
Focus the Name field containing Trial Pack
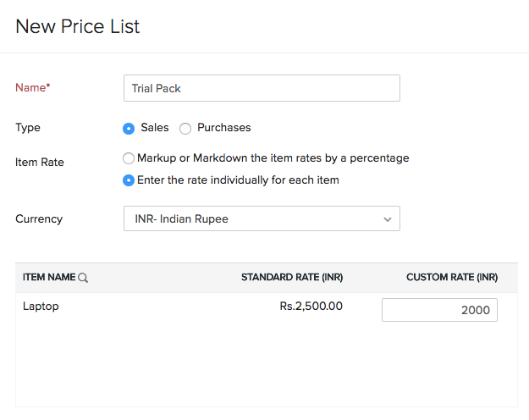tap(262, 88)
